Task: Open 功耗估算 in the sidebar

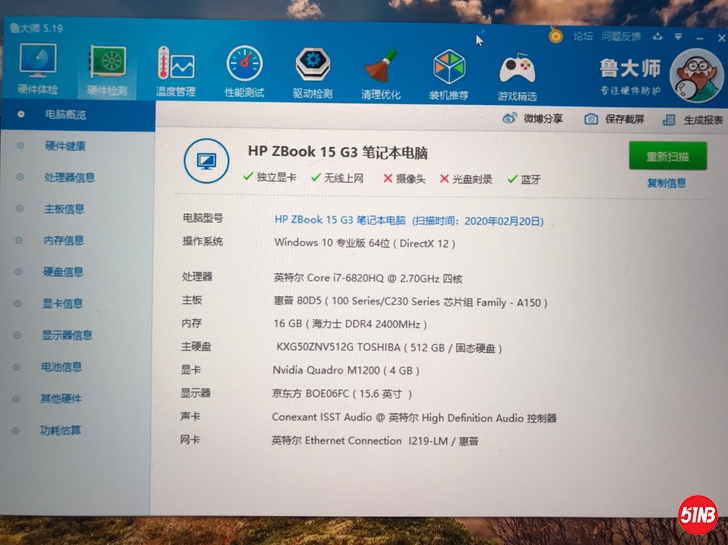Action: click(x=60, y=431)
